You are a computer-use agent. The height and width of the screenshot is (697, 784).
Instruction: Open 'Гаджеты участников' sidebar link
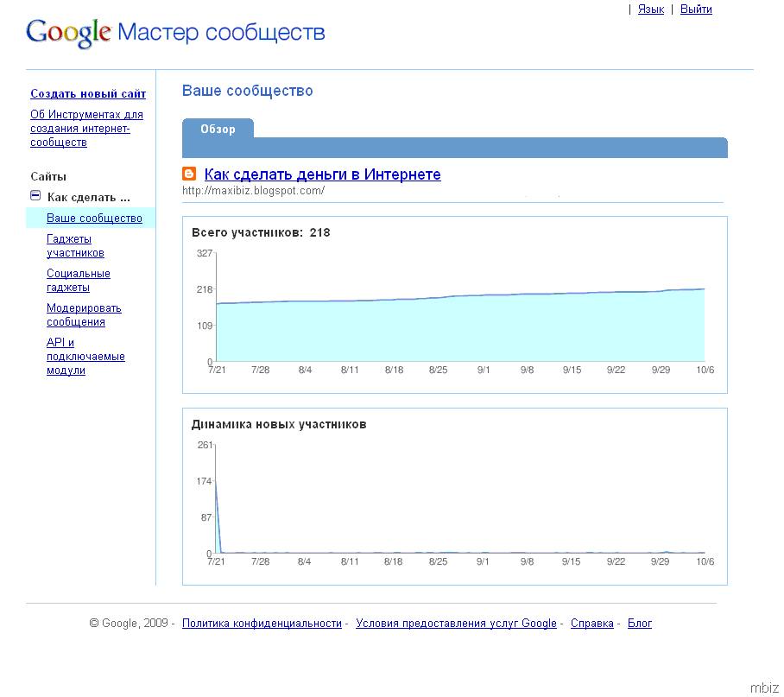tap(75, 245)
